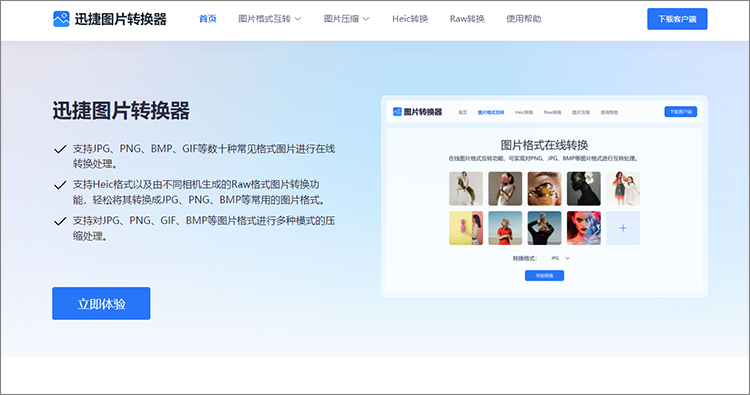Click the 转换格式 label
Image resolution: width=750 pixels, height=395 pixels.
(525, 258)
